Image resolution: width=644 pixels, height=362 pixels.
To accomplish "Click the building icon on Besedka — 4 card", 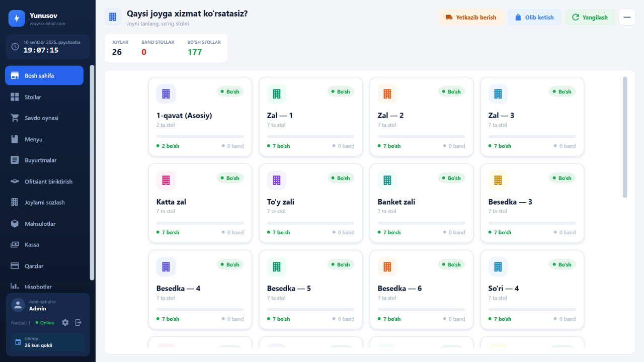I will coord(166,266).
